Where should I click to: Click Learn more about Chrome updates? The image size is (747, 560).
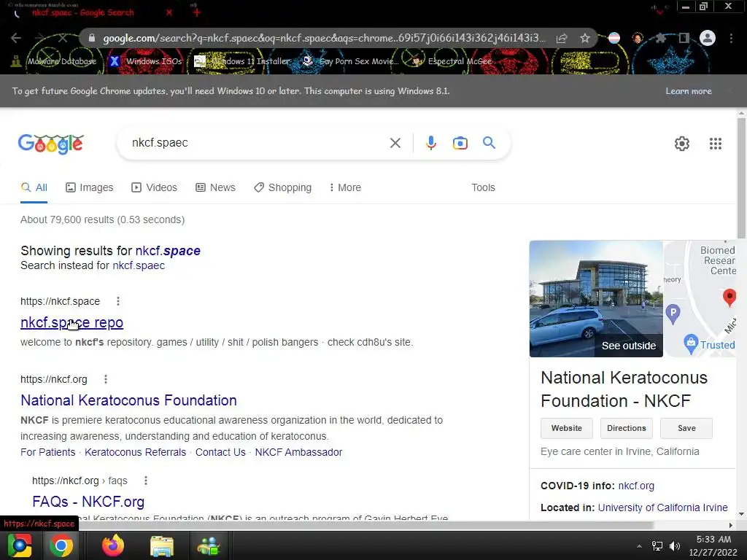click(689, 91)
